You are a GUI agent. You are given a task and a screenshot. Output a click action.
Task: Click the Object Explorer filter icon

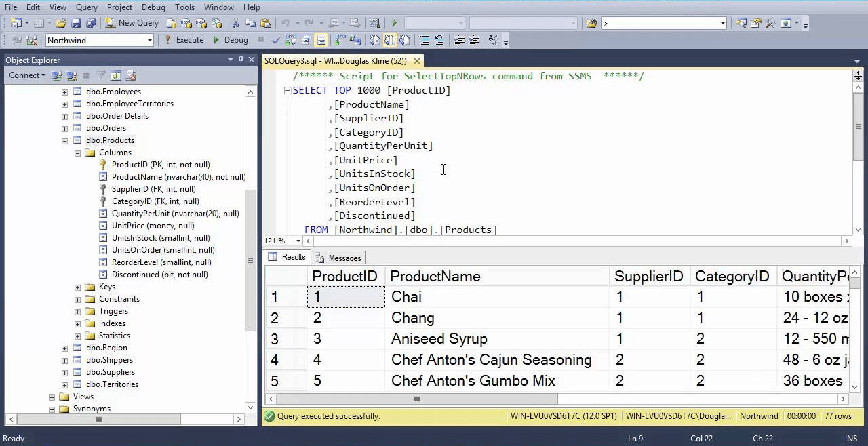(100, 75)
